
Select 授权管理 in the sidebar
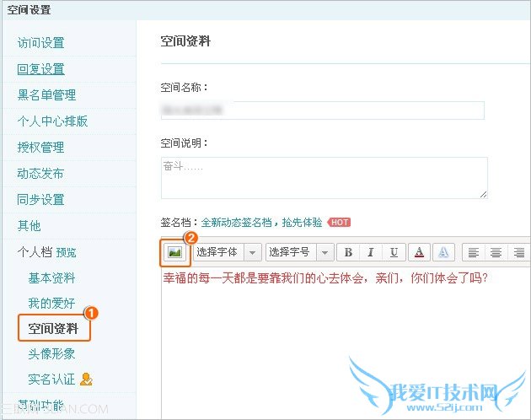click(x=41, y=148)
